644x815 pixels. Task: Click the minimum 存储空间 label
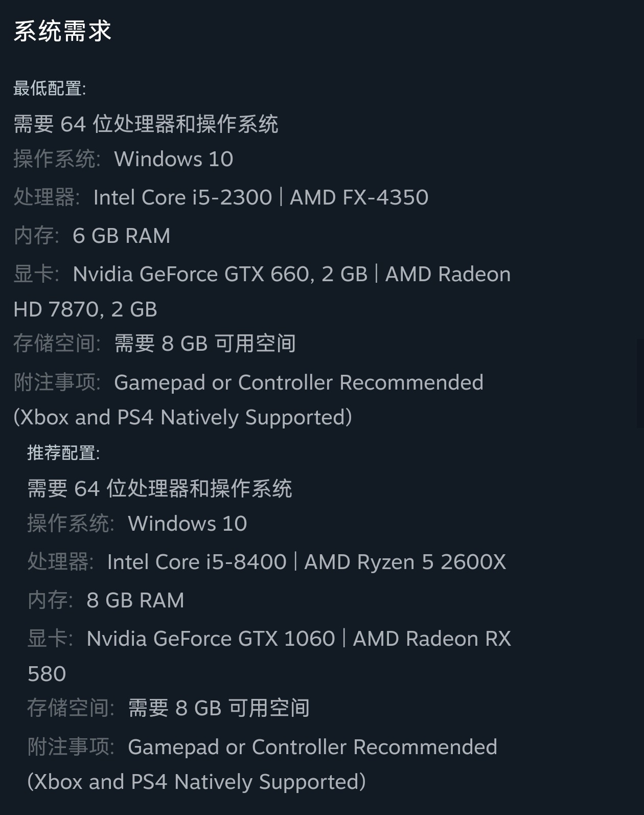click(57, 344)
